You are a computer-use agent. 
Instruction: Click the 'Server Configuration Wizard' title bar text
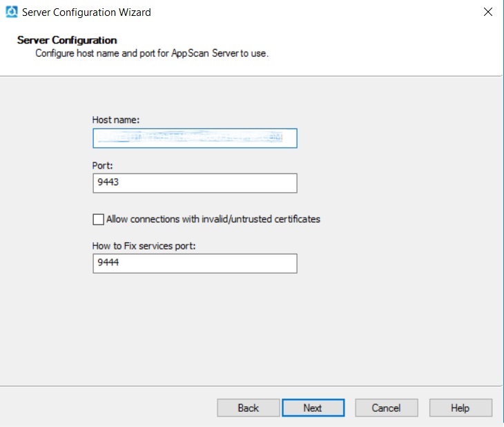(86, 12)
